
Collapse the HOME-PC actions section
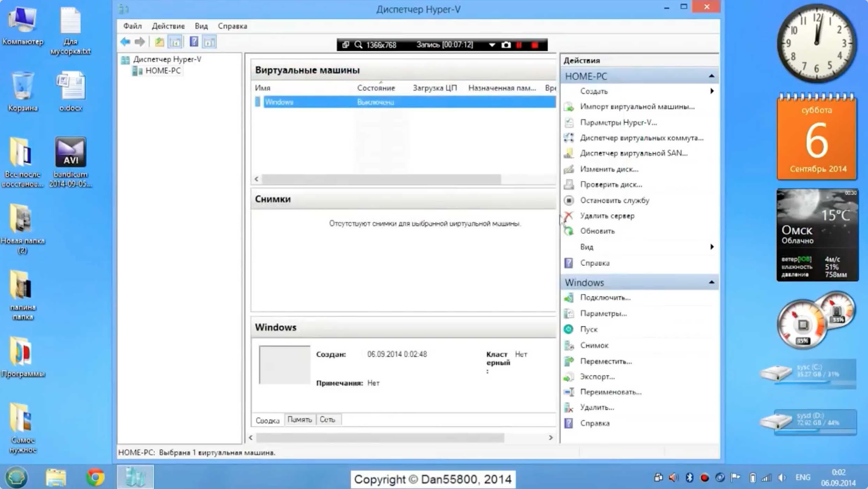[x=711, y=76]
